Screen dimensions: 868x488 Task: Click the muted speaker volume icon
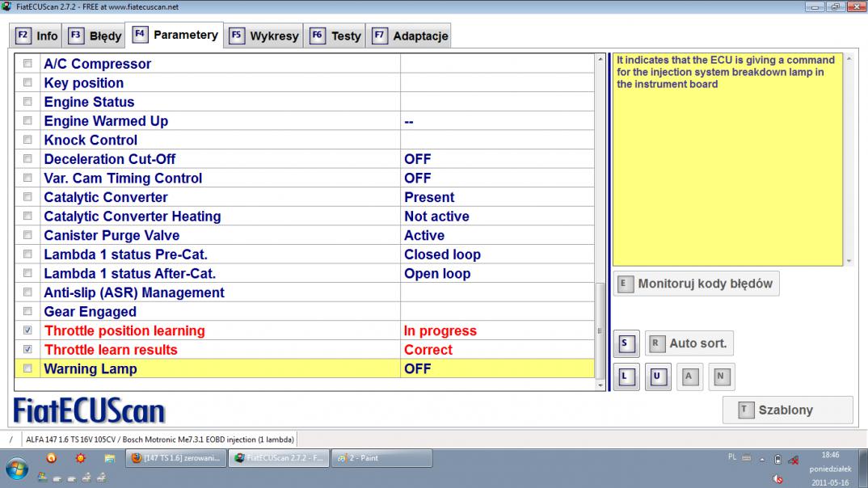click(x=777, y=478)
